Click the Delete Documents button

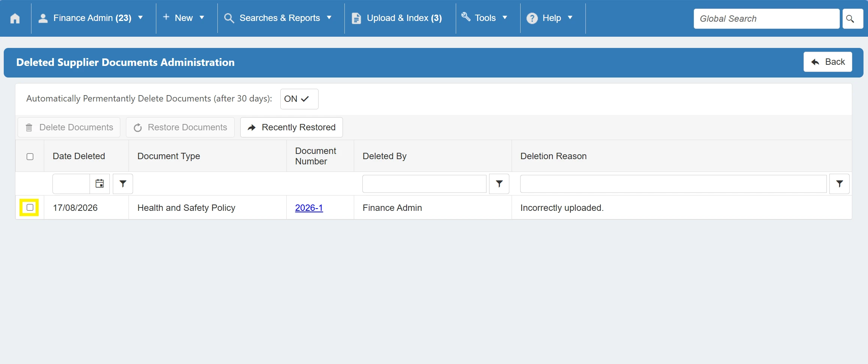point(69,127)
